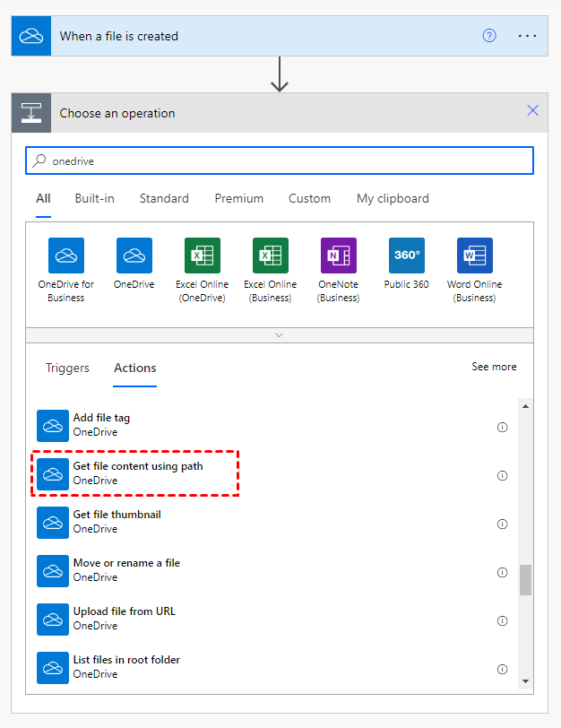Show info for Add file tag action
561x728 pixels.
[502, 427]
